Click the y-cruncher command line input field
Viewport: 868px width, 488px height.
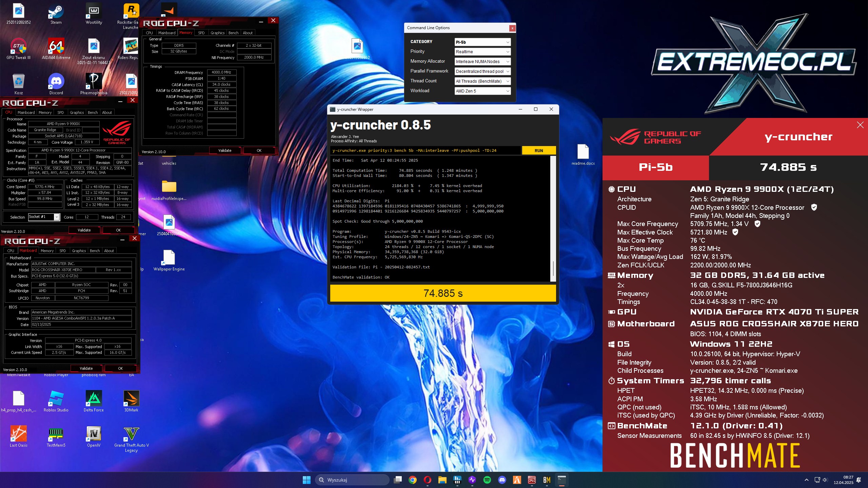click(x=426, y=150)
